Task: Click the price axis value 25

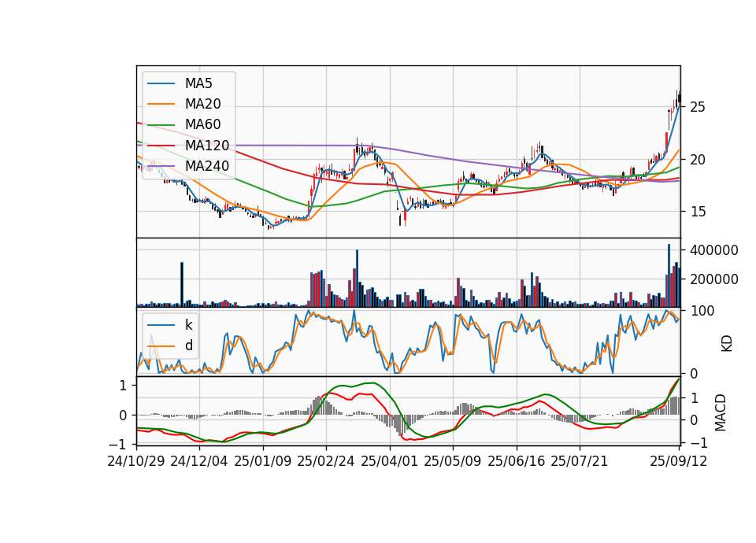Action: [697, 107]
